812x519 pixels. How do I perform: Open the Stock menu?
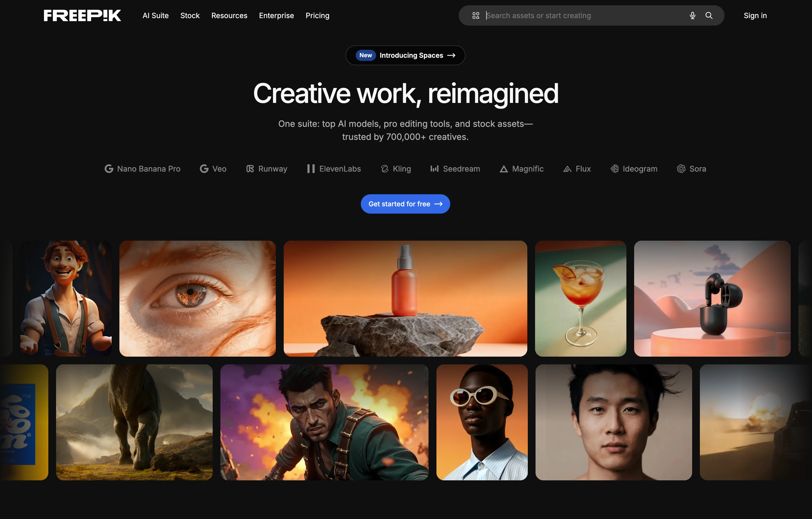pyautogui.click(x=190, y=15)
